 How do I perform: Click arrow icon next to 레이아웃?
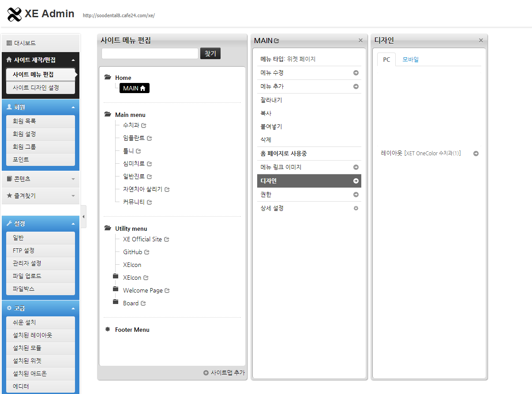coord(476,154)
